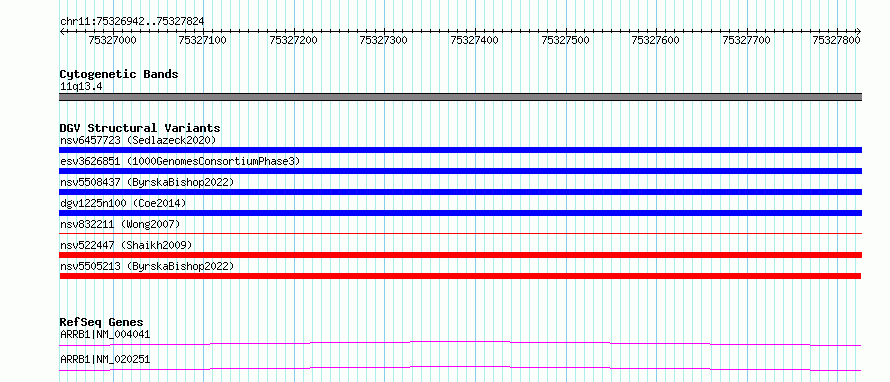Viewport: 890px width, 382px height.
Task: Select the magenta ARRB1|NM_004041 transcript line
Action: click(460, 343)
